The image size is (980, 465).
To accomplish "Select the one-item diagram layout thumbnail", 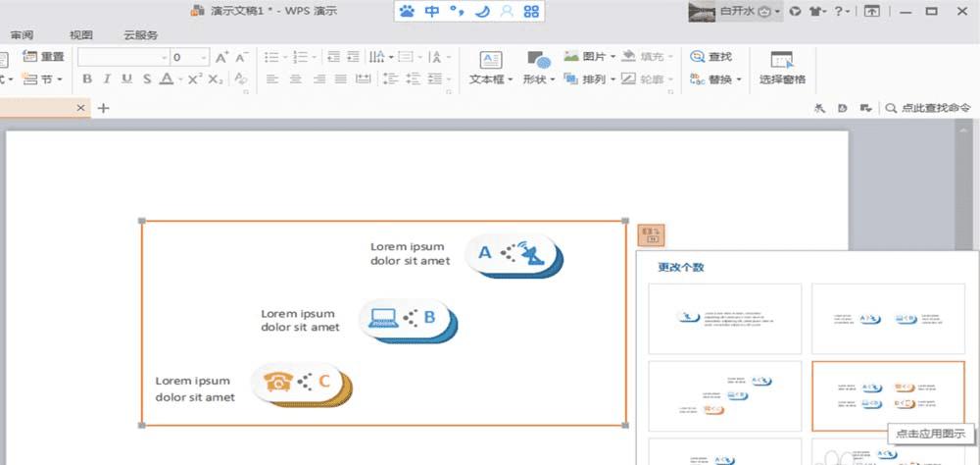I will coord(725,319).
